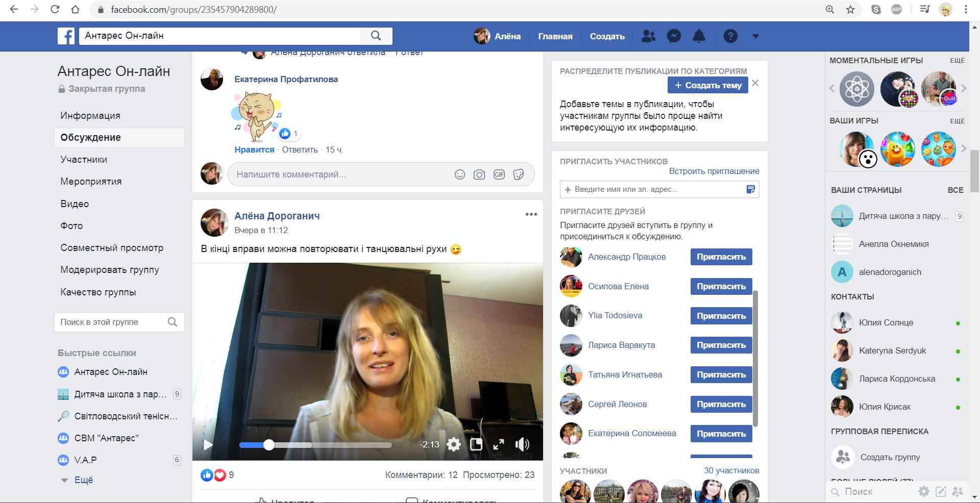
Task: Toggle video fullscreen mode
Action: click(499, 444)
